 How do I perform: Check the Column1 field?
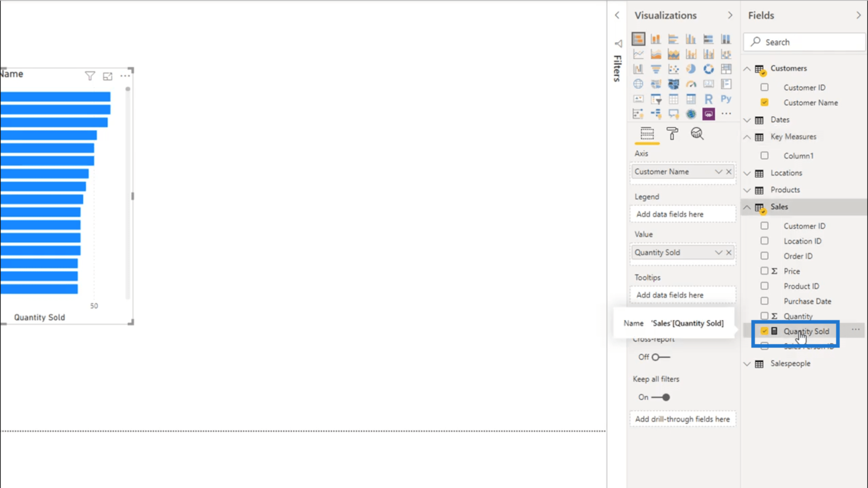(x=764, y=155)
